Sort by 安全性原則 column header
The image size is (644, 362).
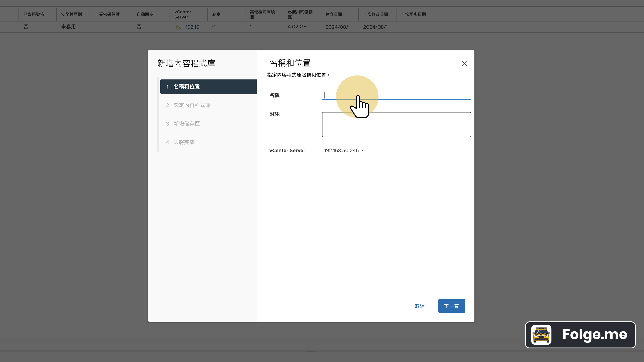coord(72,15)
